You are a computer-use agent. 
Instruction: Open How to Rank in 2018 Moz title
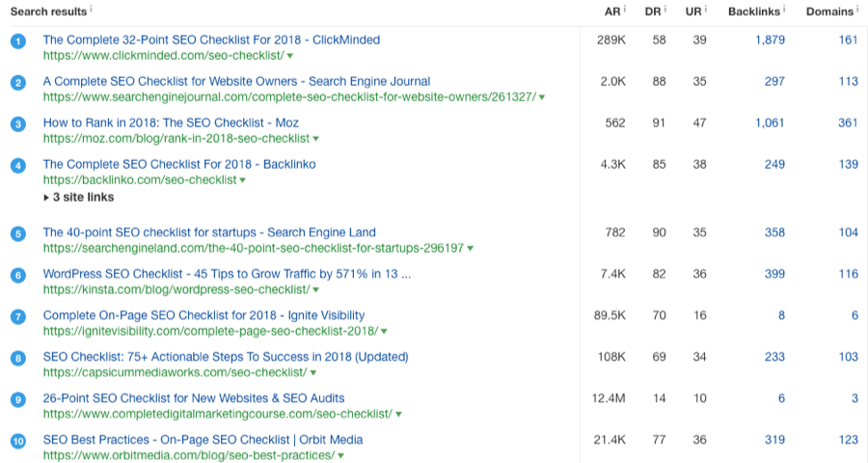point(171,123)
